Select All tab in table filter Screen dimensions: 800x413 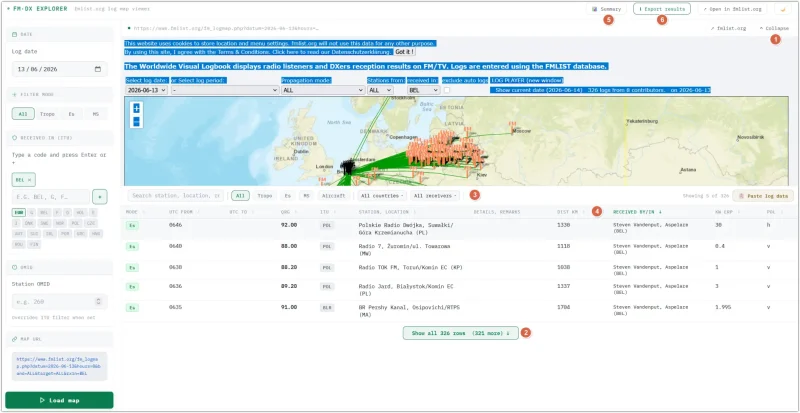[240, 196]
